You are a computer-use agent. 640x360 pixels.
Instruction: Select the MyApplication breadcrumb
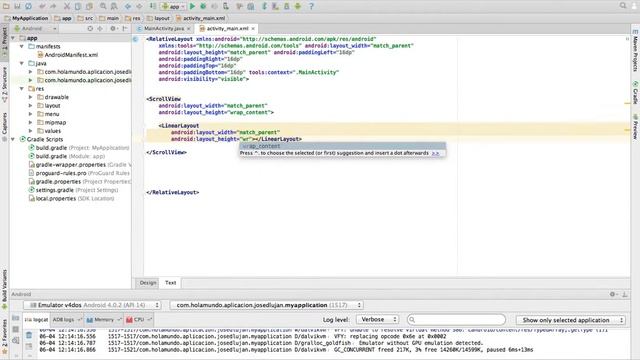(x=27, y=18)
